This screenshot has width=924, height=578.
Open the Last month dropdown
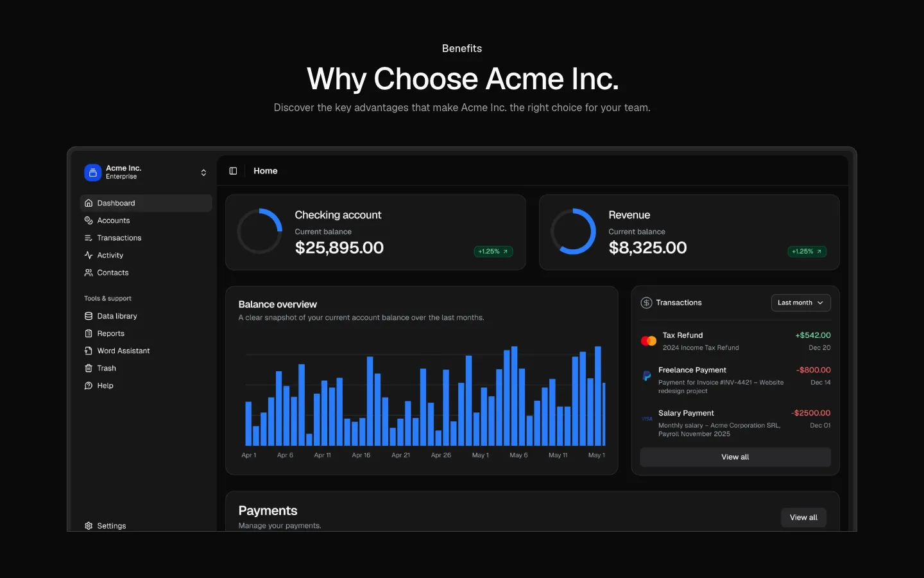(801, 302)
